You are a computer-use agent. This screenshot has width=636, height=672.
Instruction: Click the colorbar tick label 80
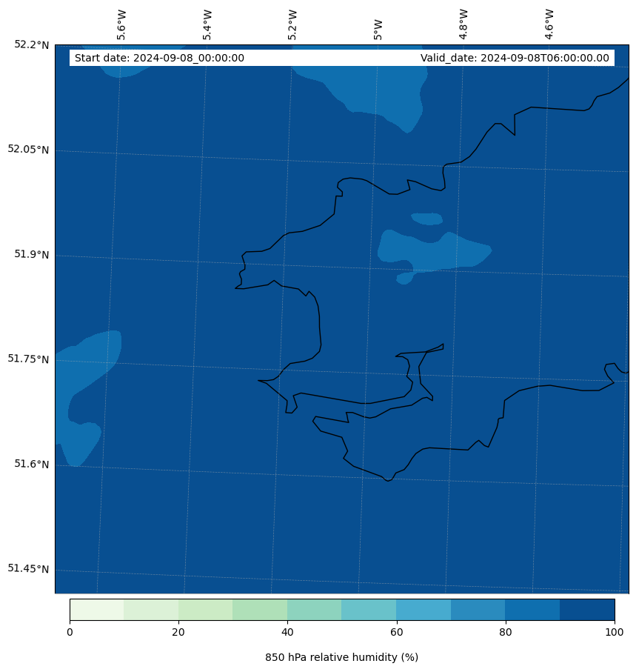point(506,632)
